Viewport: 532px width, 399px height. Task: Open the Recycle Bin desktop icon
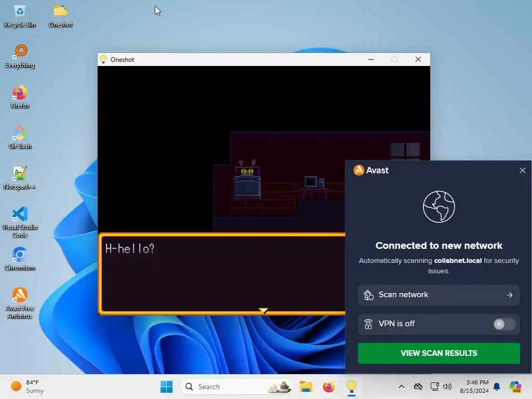tap(20, 16)
